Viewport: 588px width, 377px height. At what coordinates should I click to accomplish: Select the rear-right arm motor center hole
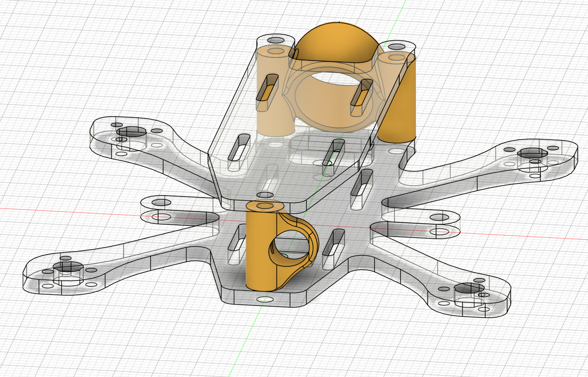pyautogui.click(x=531, y=153)
